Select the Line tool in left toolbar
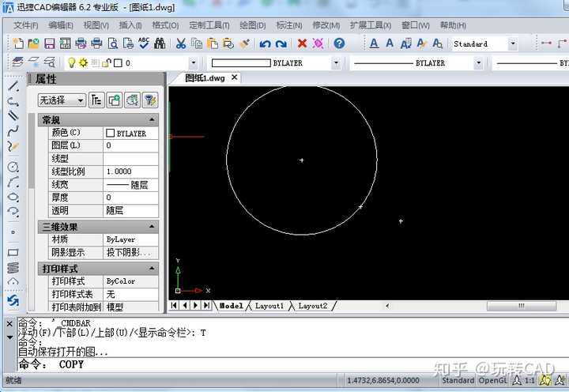569x392 pixels. point(13,87)
